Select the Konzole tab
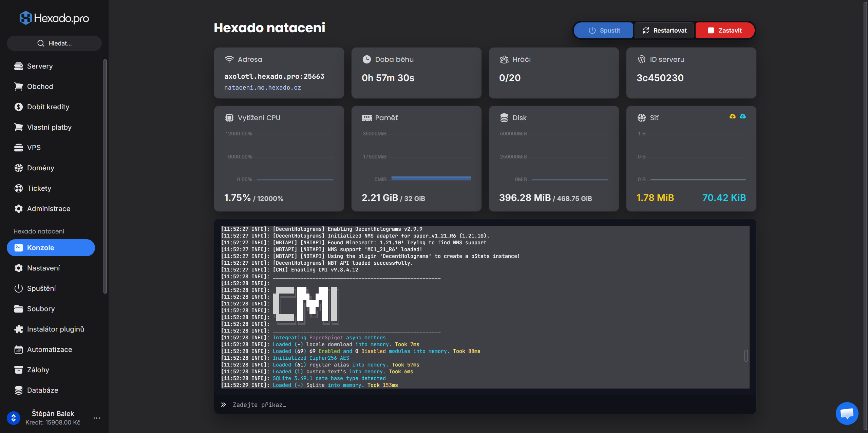The width and height of the screenshot is (868, 433). (51, 248)
